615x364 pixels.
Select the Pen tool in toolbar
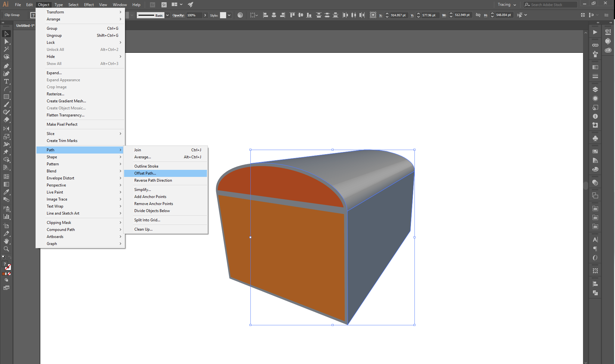coord(6,66)
